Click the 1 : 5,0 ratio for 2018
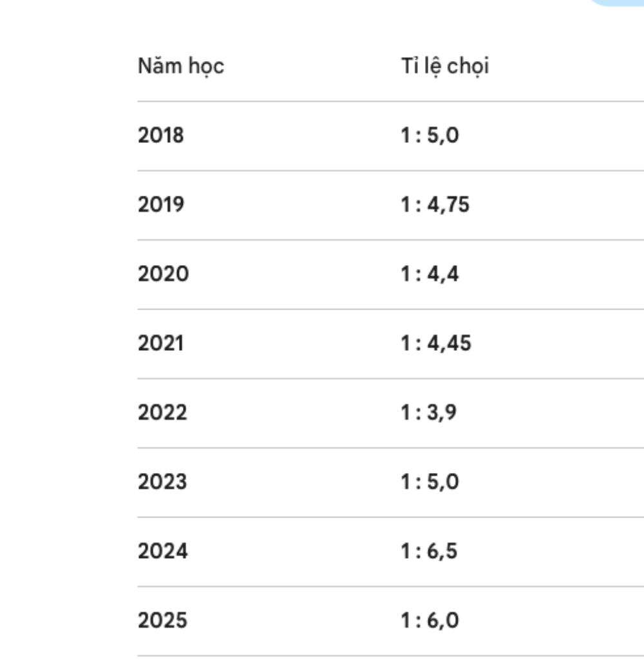The height and width of the screenshot is (663, 644). tap(430, 136)
